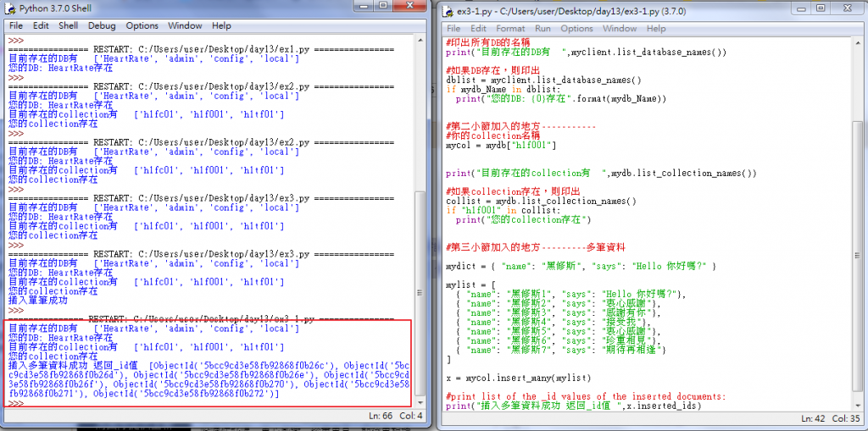Click 'if "hlf001" in collist:' line
868x431 pixels.
(504, 211)
